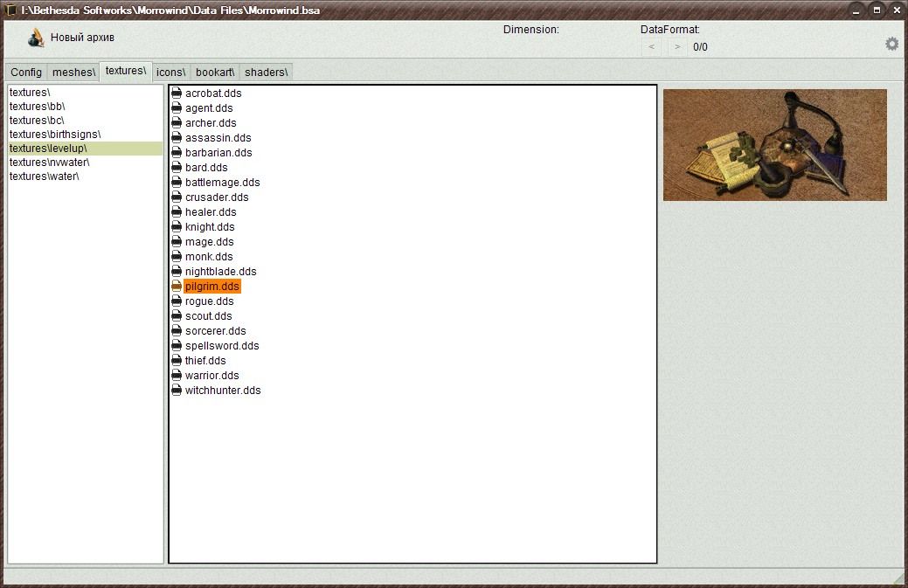Switch to the Config tab
The width and height of the screenshot is (908, 588).
point(26,72)
